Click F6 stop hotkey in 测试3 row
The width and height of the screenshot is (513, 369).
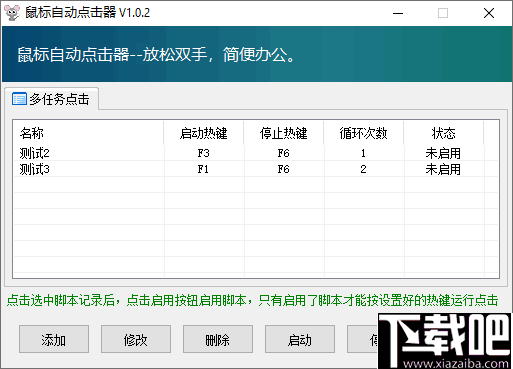[284, 169]
